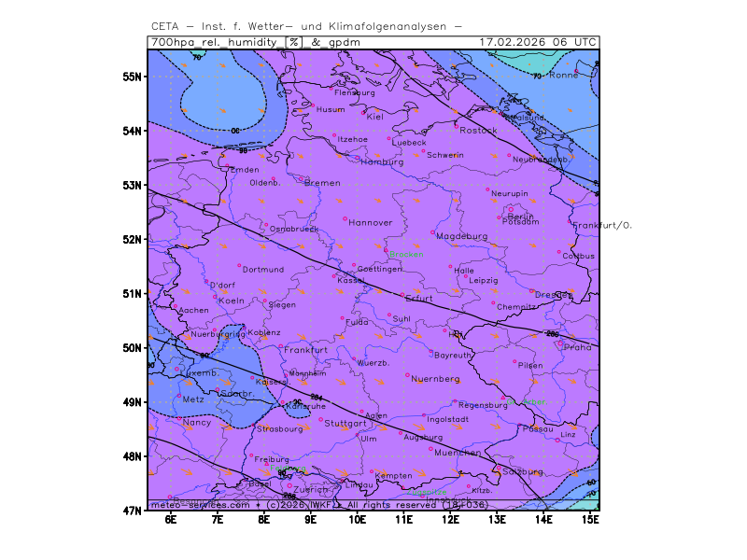Viewport: 747px width, 560px height.
Task: Click the Dortmund city marker dot
Action: click(x=238, y=265)
